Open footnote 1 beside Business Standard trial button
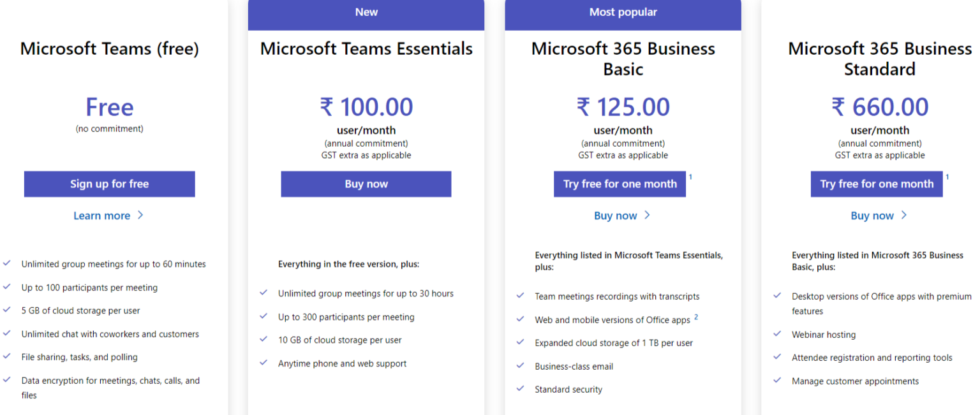980x415 pixels. pyautogui.click(x=948, y=178)
